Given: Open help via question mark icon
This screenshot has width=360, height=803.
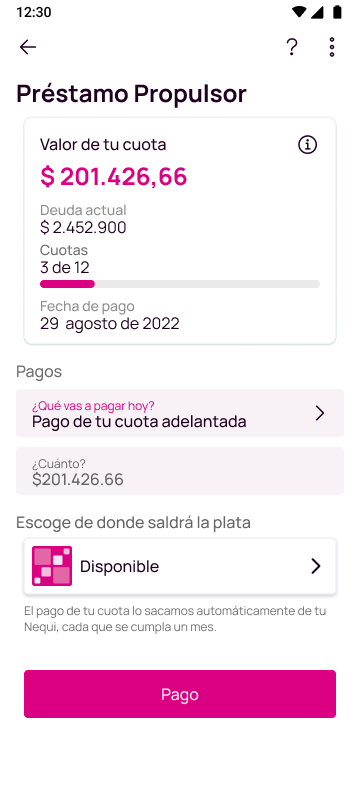Looking at the screenshot, I should point(291,47).
